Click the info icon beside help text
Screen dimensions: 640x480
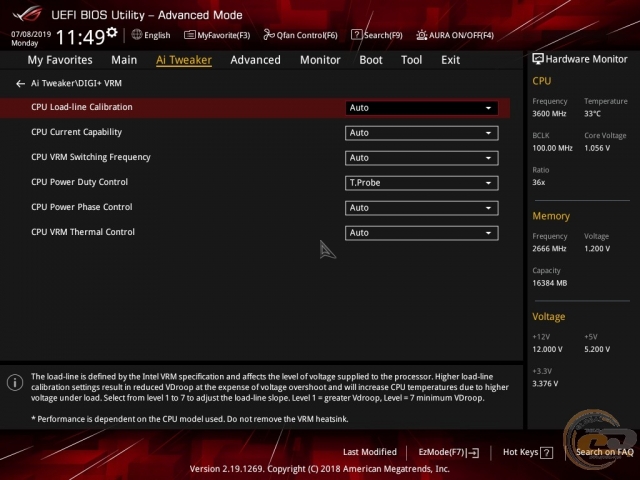15,382
